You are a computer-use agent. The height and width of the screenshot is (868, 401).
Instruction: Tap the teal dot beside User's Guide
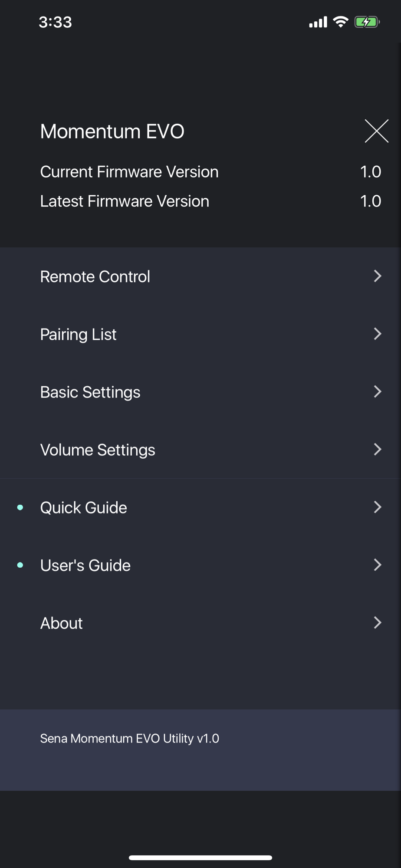click(20, 565)
